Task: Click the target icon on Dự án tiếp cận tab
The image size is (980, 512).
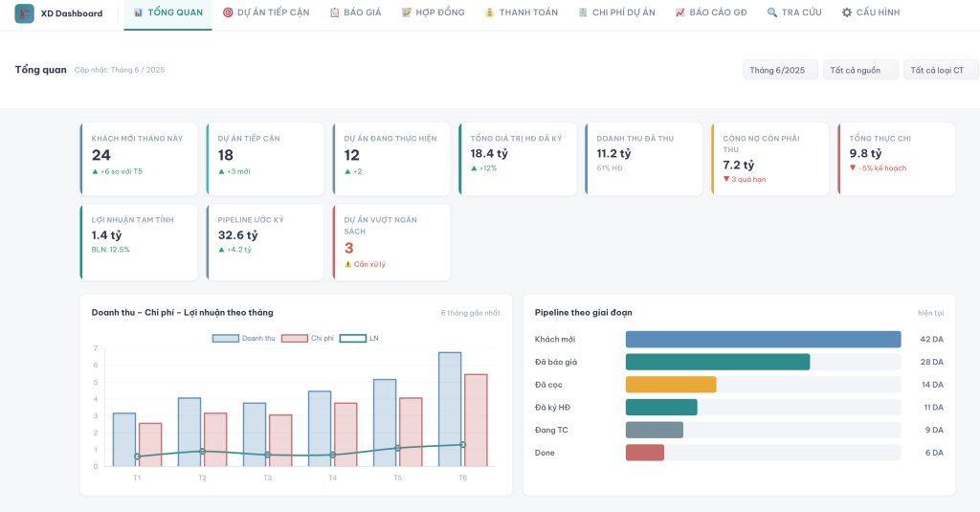Action: (x=228, y=12)
